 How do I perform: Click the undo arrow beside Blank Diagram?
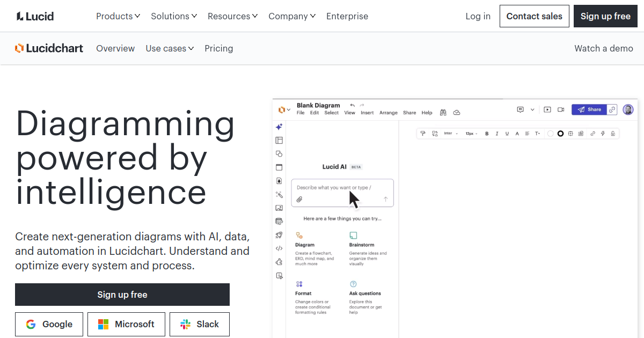pos(353,105)
